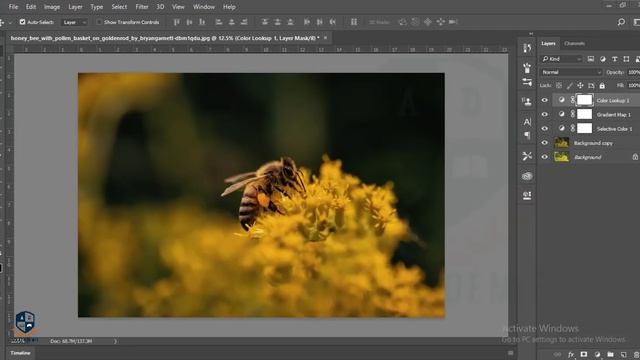Click Align bottom edges icon in options bar
The height and width of the screenshot is (360, 640).
tap(202, 22)
